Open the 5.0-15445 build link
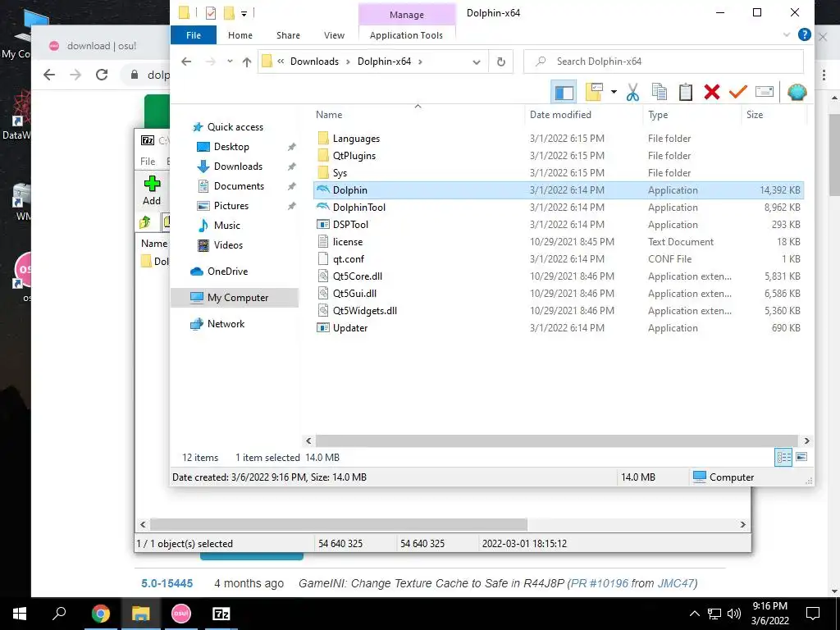Screen dimensions: 840x630 coord(167,583)
